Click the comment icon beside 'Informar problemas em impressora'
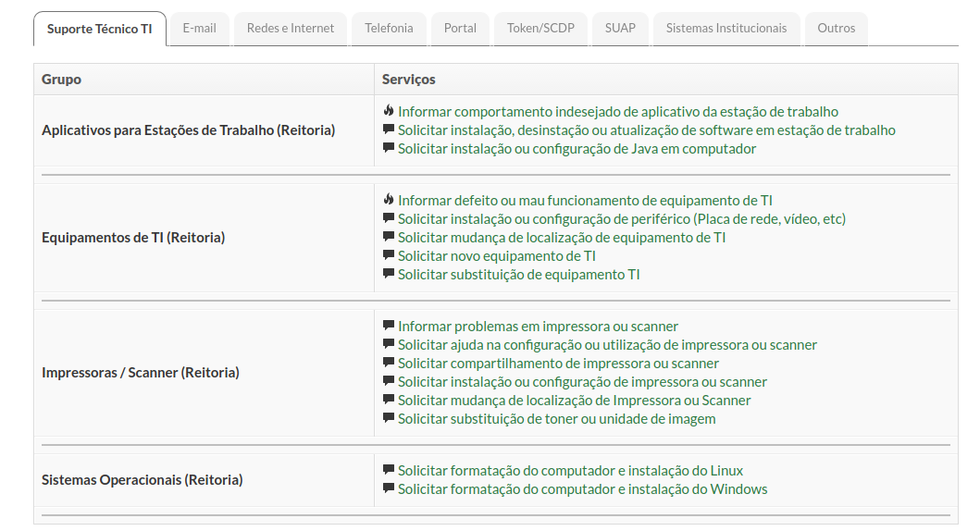 [x=388, y=326]
